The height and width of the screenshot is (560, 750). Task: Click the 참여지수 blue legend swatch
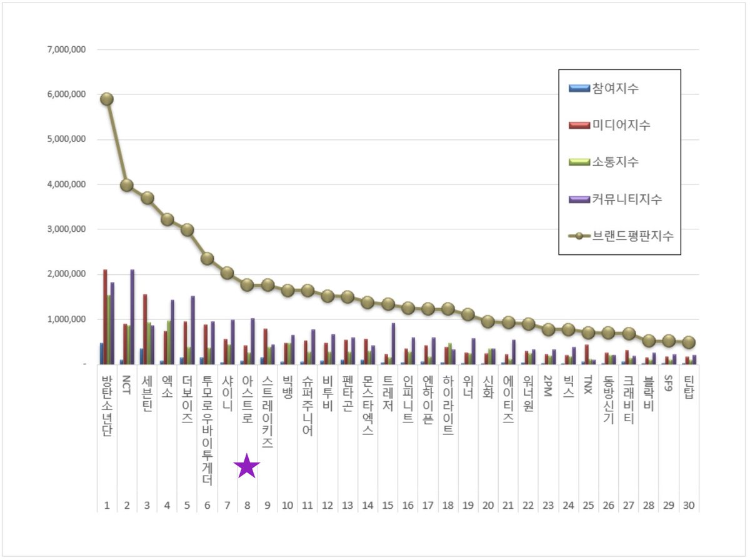(579, 88)
